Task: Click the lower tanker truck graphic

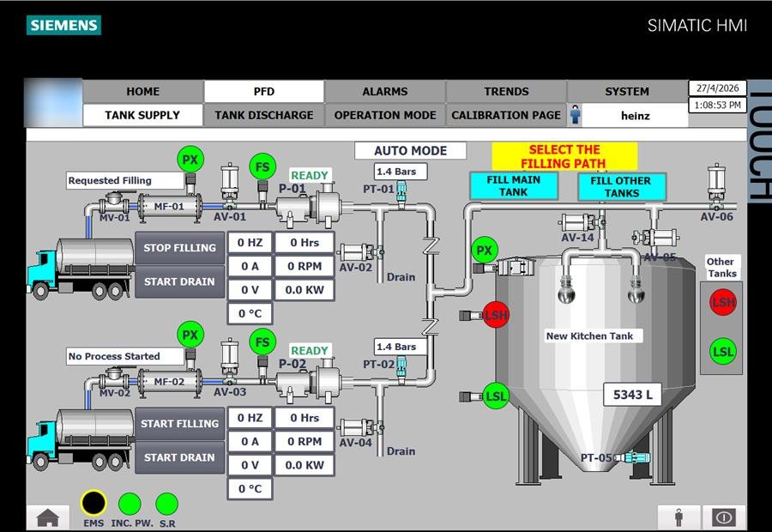Action: coord(81,439)
